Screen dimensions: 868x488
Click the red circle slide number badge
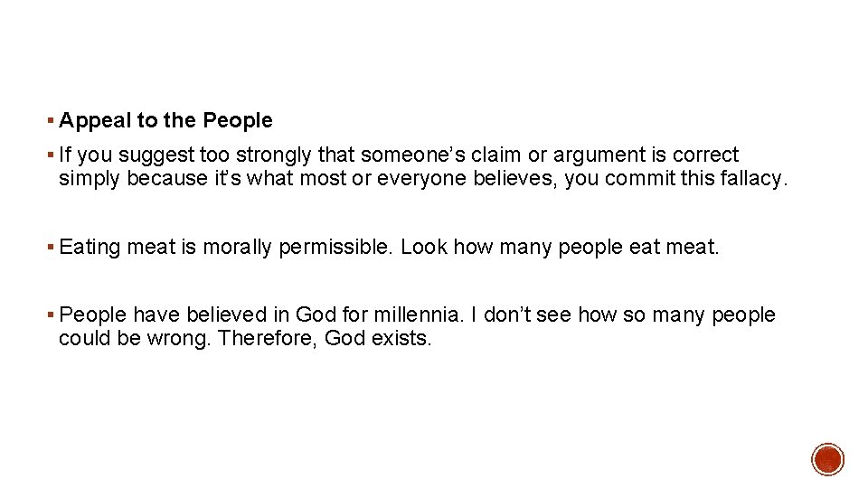pyautogui.click(x=827, y=459)
